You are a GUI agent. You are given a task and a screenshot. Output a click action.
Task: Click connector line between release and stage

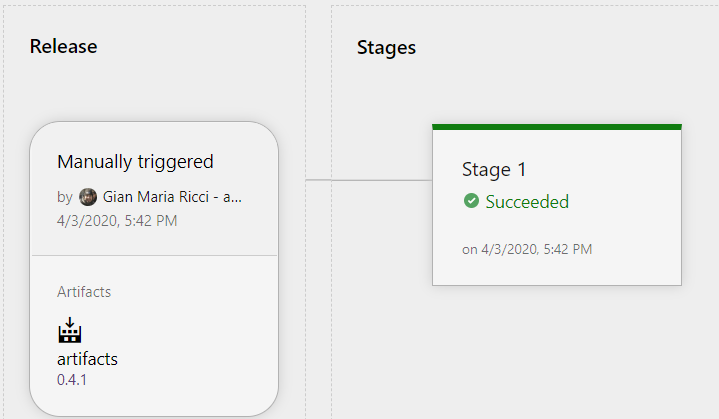369,180
